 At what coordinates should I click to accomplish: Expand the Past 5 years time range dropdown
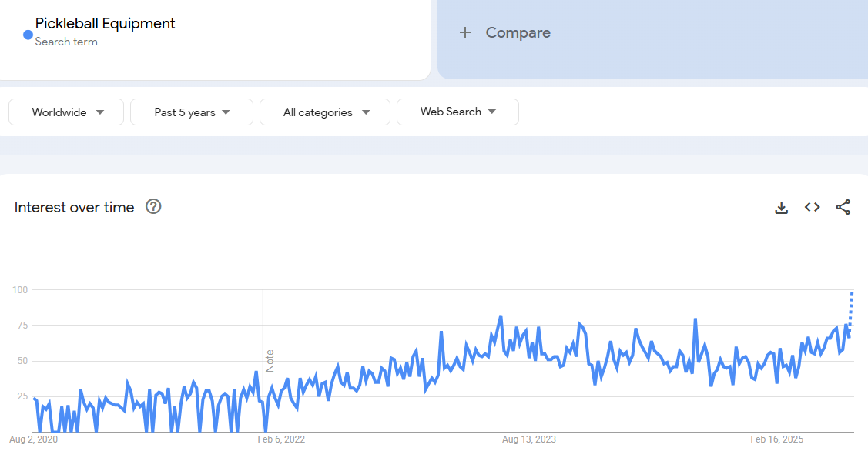[x=192, y=112]
